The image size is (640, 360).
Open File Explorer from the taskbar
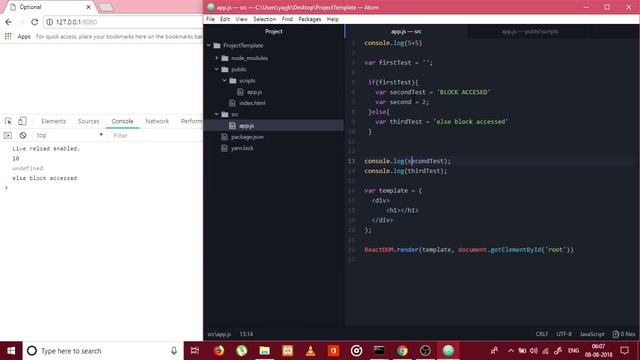coord(264,351)
